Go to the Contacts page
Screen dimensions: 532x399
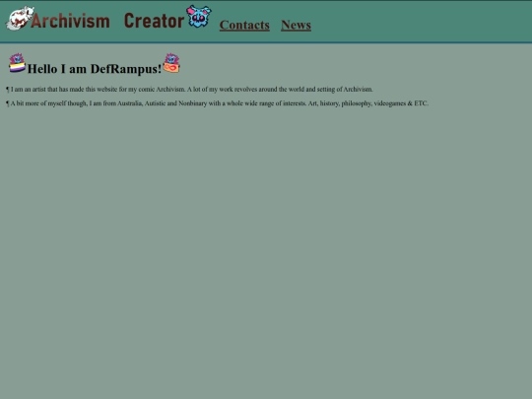[x=244, y=25]
